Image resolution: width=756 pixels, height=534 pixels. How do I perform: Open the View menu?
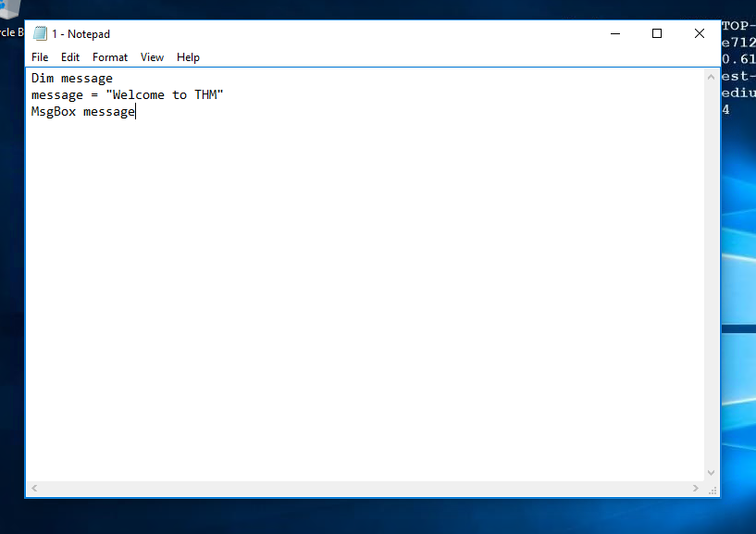[152, 57]
